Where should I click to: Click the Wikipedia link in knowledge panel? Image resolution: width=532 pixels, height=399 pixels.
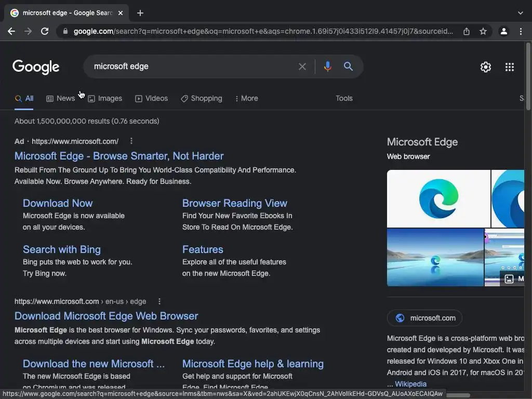(x=410, y=384)
